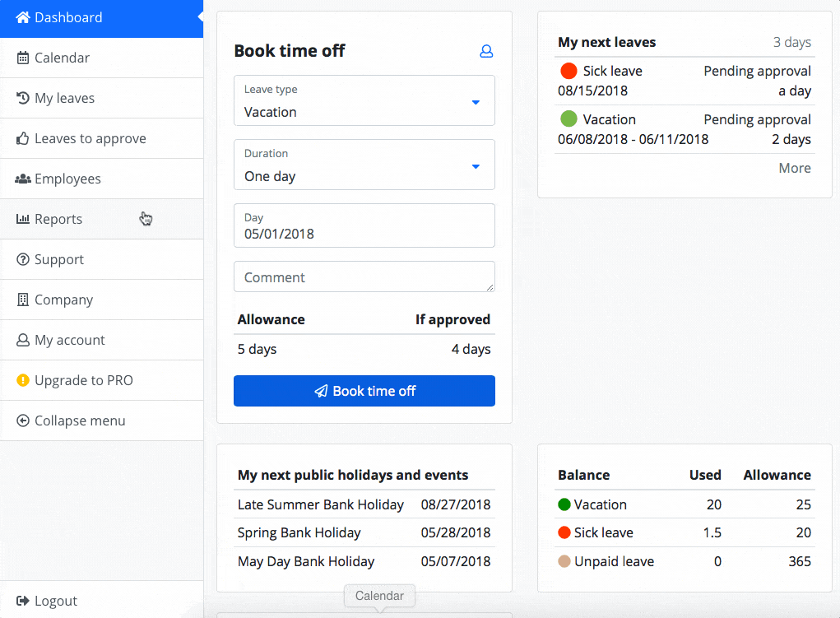Click the user icon in Book time off
The width and height of the screenshot is (840, 618).
[x=486, y=51]
